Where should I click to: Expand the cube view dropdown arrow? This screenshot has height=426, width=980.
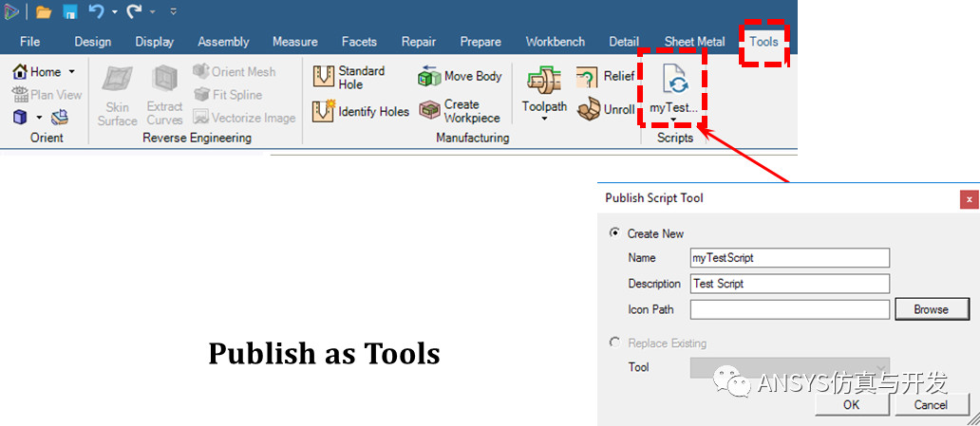(x=39, y=118)
